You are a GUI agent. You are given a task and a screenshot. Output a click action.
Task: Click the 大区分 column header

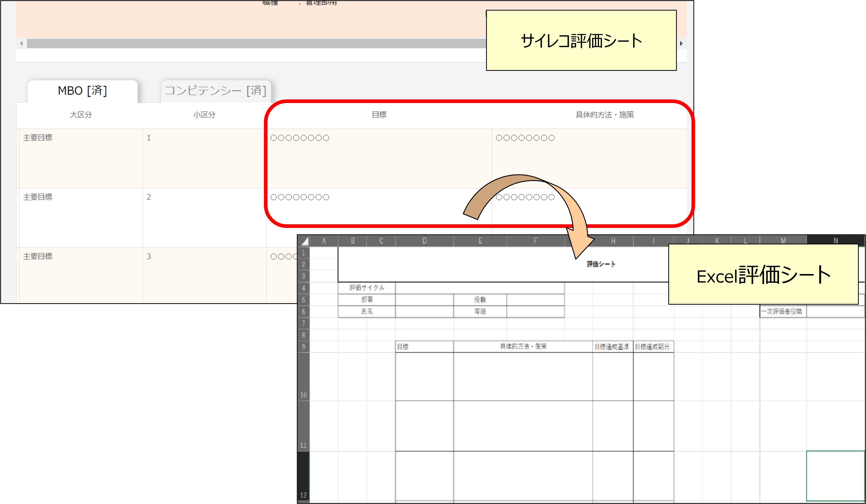point(81,115)
